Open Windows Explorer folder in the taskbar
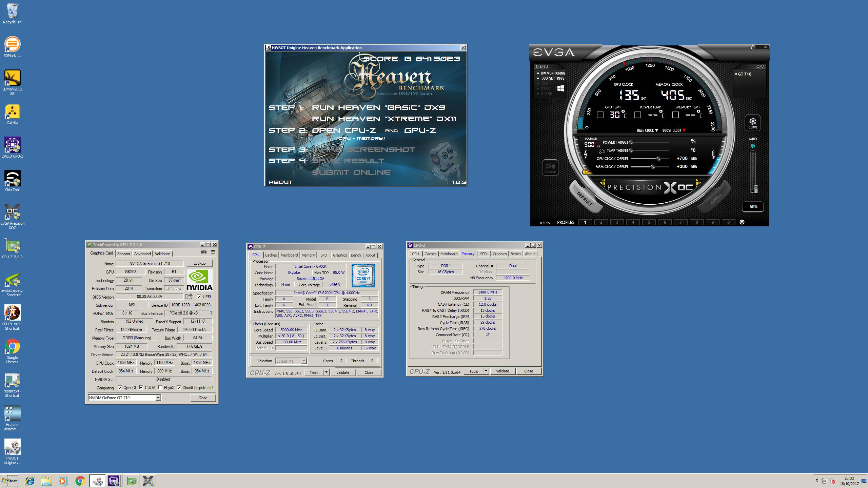868x488 pixels. point(46,481)
